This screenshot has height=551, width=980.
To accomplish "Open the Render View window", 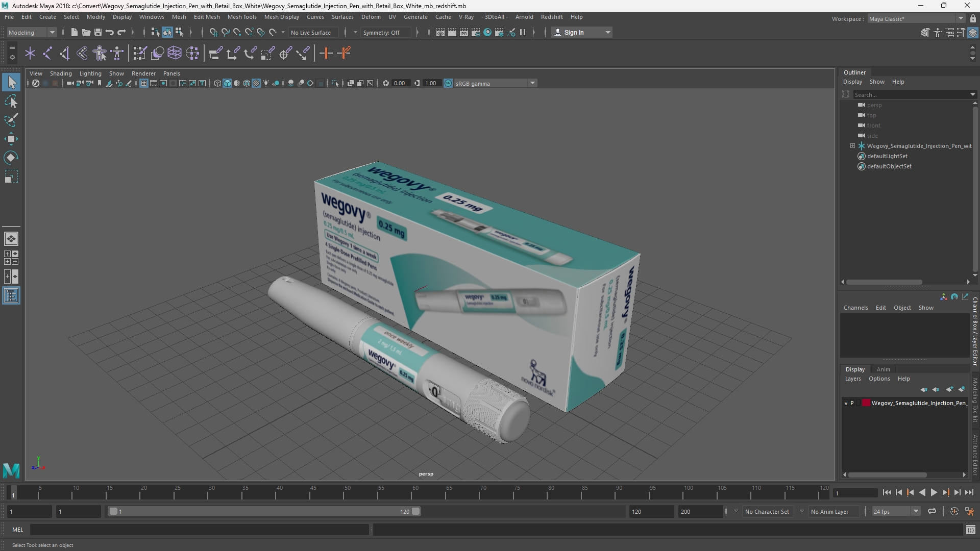I will click(x=440, y=32).
